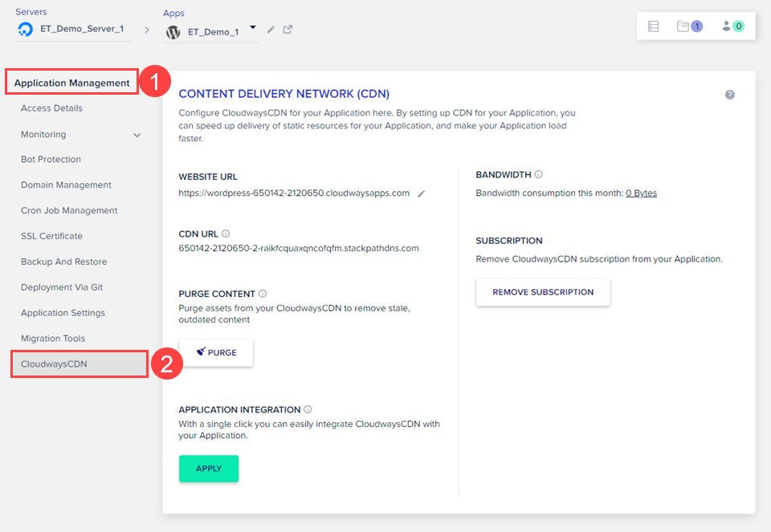
Task: Show the CDN URL info icon
Action: point(226,234)
